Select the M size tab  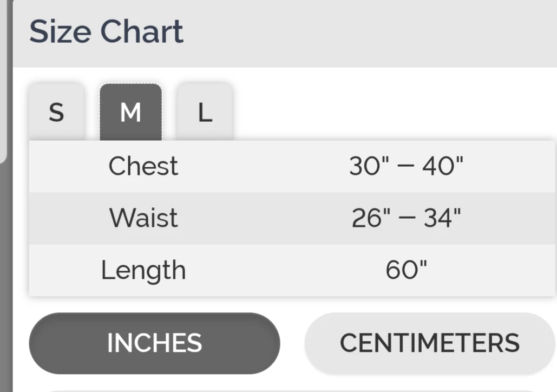130,113
